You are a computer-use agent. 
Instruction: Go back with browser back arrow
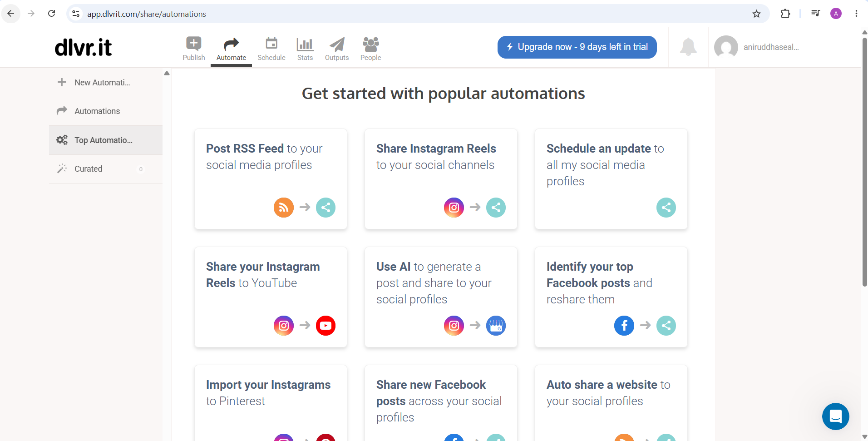coord(11,14)
